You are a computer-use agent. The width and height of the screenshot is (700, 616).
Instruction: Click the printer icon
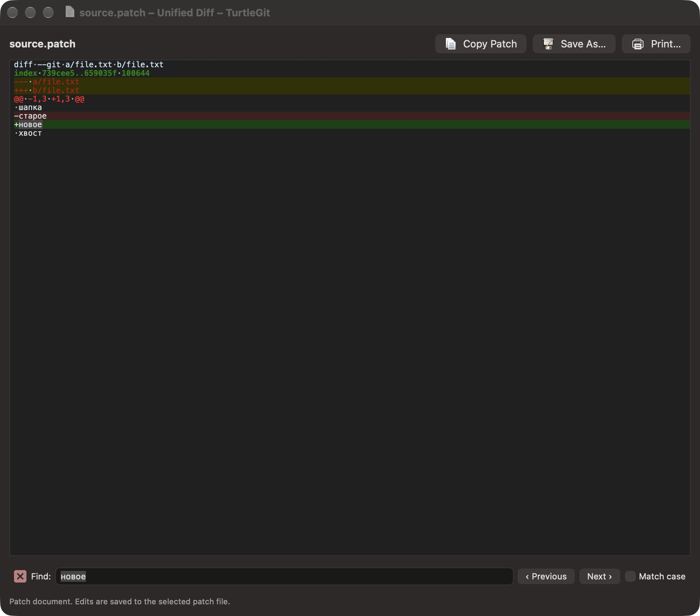tap(638, 44)
